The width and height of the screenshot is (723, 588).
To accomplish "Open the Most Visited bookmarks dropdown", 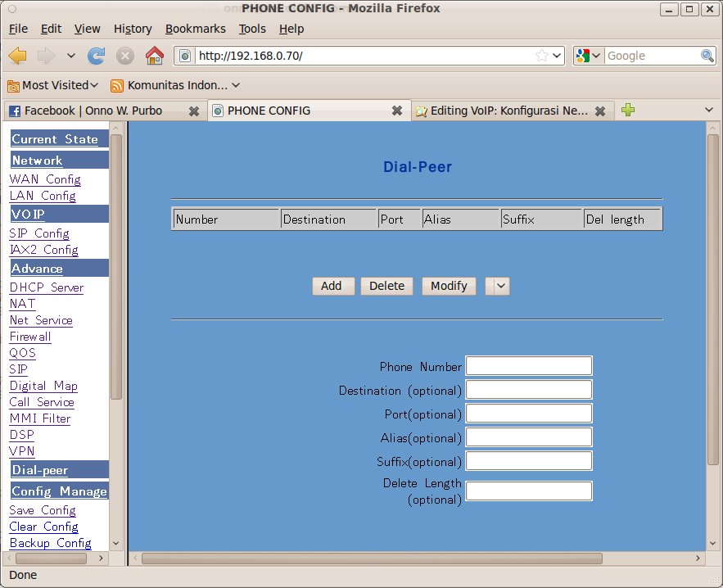I will tap(53, 85).
